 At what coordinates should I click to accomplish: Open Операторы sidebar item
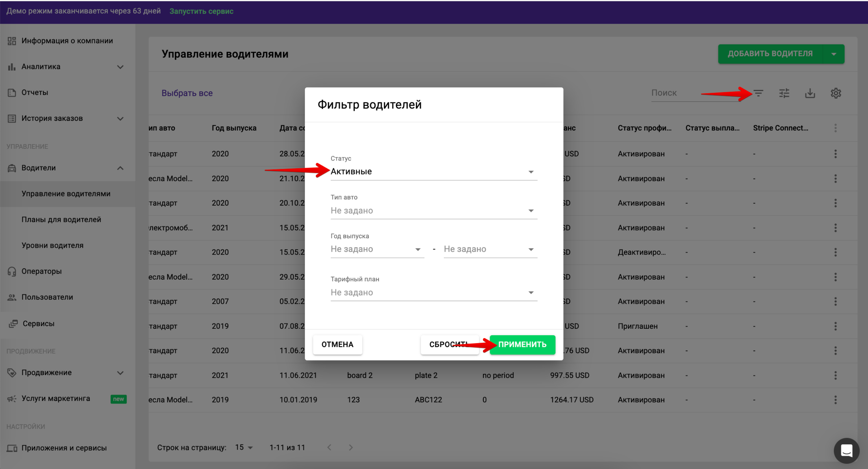pos(41,271)
